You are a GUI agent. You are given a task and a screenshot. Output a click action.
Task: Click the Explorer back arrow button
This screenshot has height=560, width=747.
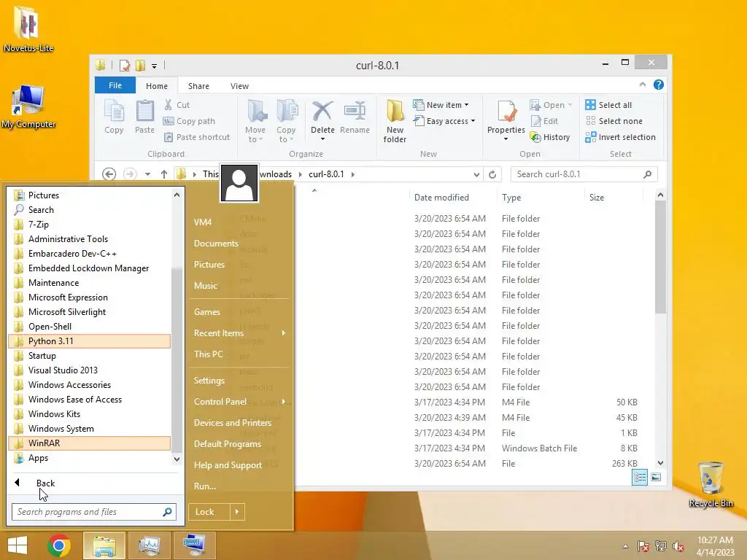click(109, 174)
